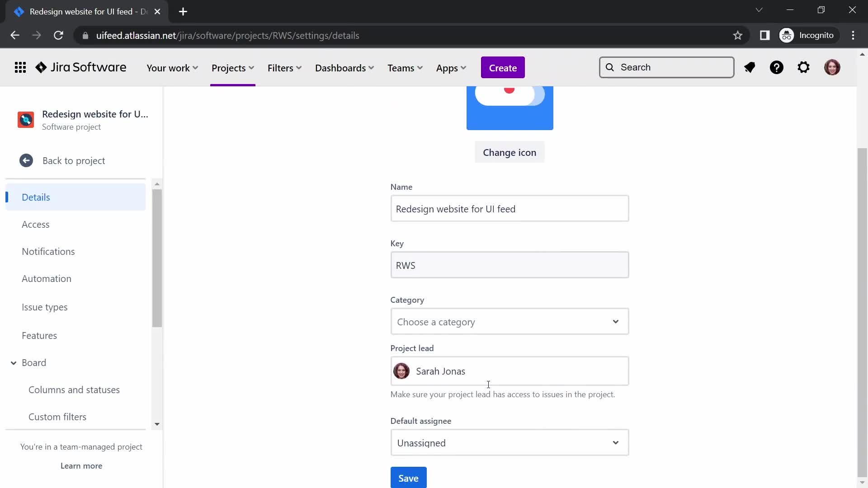Click the notifications bell icon
This screenshot has height=488, width=868.
click(x=750, y=67)
